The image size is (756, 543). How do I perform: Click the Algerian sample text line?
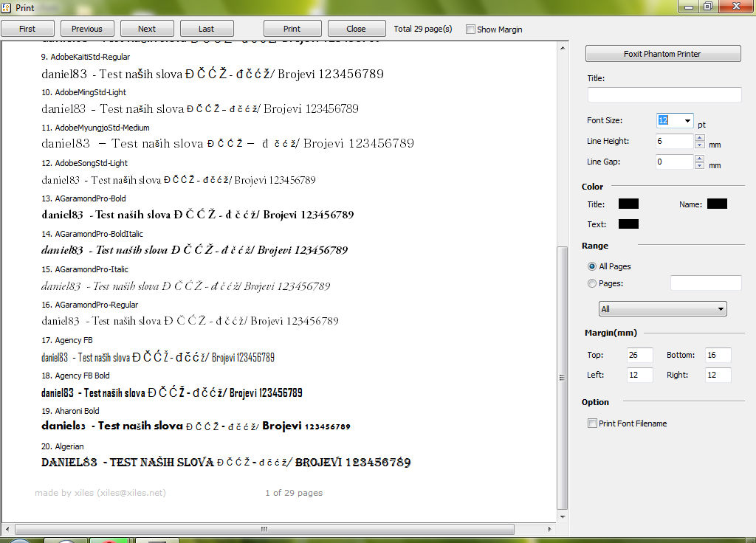click(x=226, y=463)
